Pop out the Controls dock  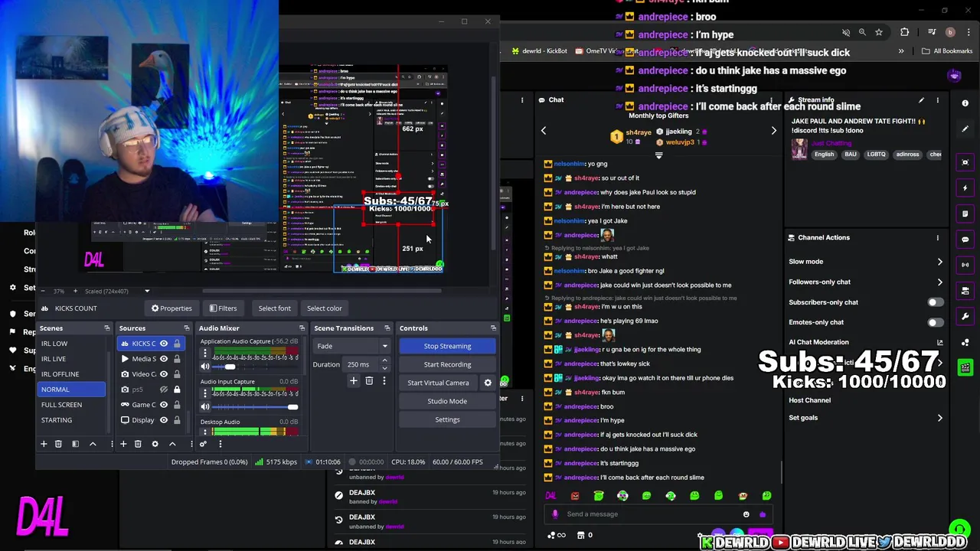coord(493,328)
